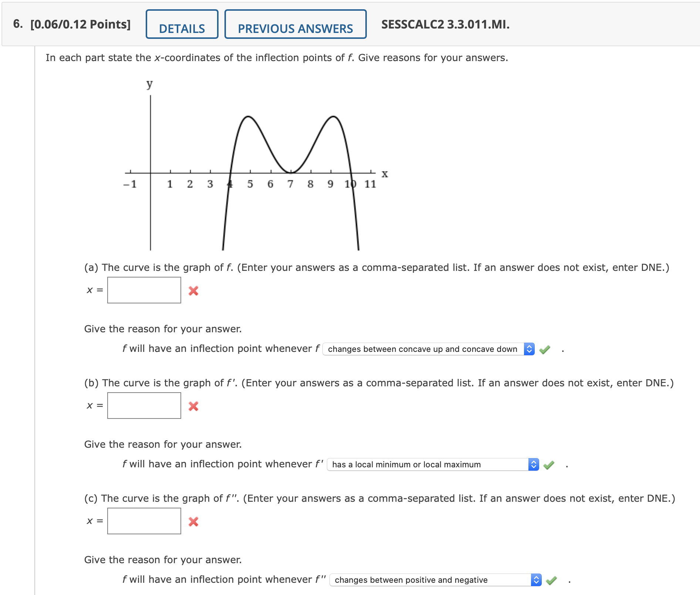Open the 'changes between positive and negative' dropdown
Viewport: 700px width, 595px height.
429,580
